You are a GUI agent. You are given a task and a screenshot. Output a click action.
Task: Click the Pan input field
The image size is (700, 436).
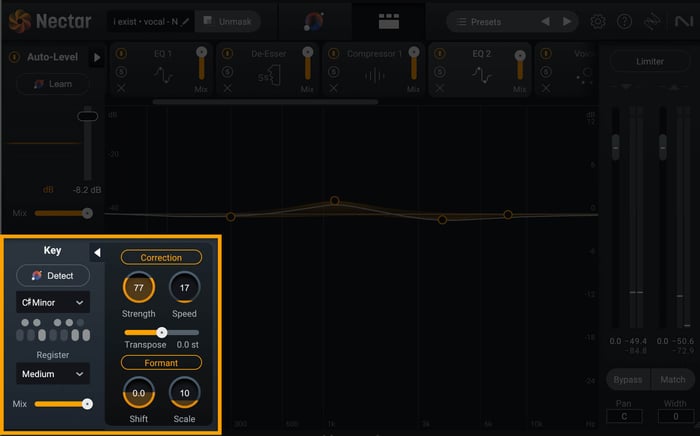pyautogui.click(x=624, y=416)
